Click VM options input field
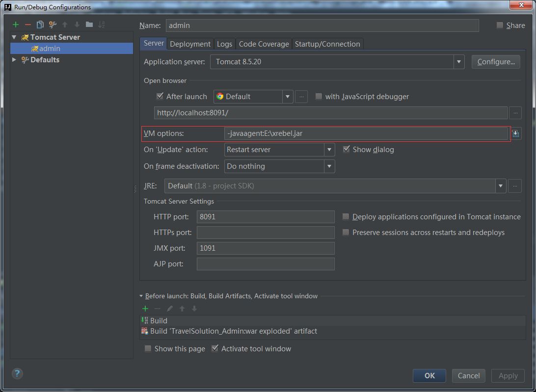Screen dimensions: 536x392 tap(366, 133)
